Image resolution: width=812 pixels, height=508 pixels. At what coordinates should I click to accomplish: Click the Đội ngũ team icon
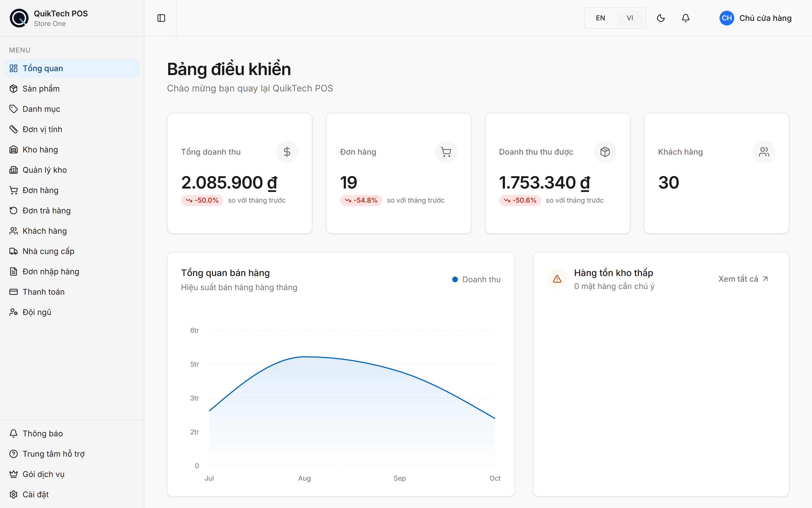[14, 312]
